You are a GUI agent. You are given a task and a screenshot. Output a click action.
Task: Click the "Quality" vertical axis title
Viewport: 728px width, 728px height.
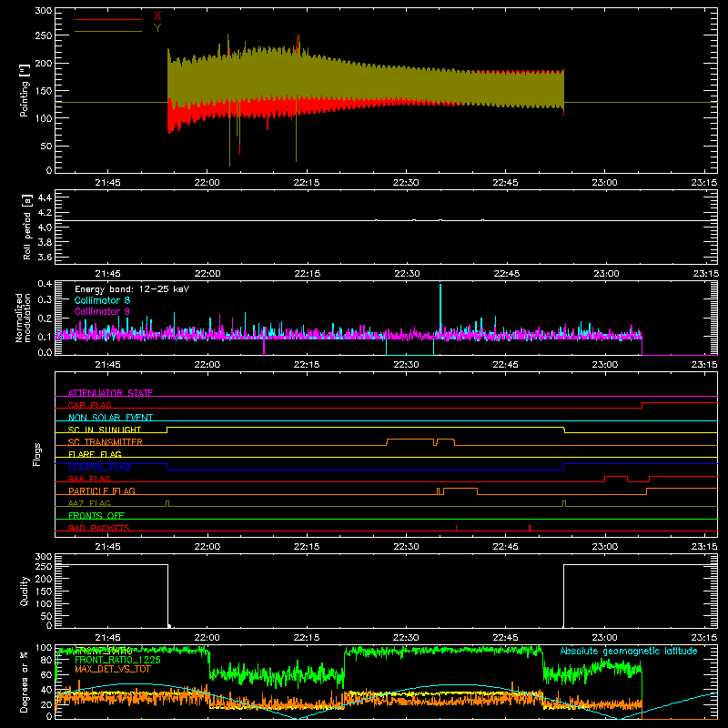pos(25,591)
